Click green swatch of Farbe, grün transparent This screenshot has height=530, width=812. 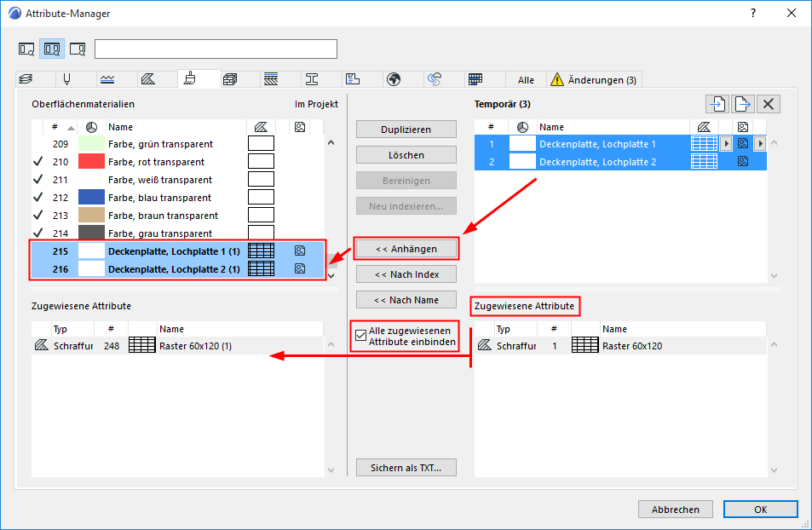[92, 143]
